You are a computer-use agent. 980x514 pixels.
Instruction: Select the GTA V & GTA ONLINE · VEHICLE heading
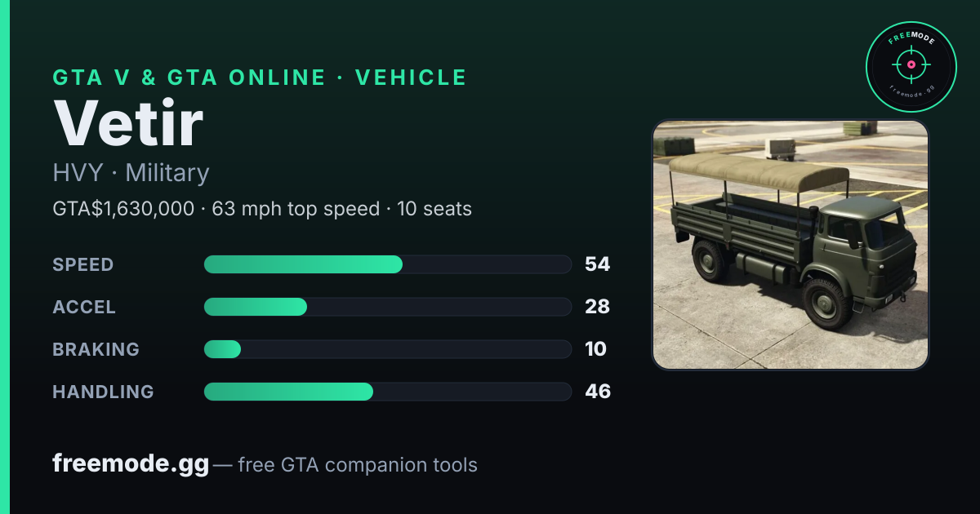pos(260,78)
